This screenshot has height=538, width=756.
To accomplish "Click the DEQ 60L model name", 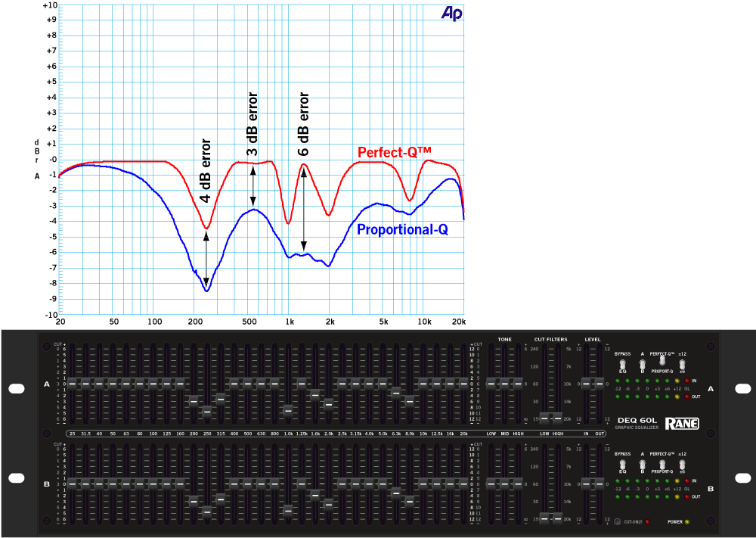I will (637, 420).
